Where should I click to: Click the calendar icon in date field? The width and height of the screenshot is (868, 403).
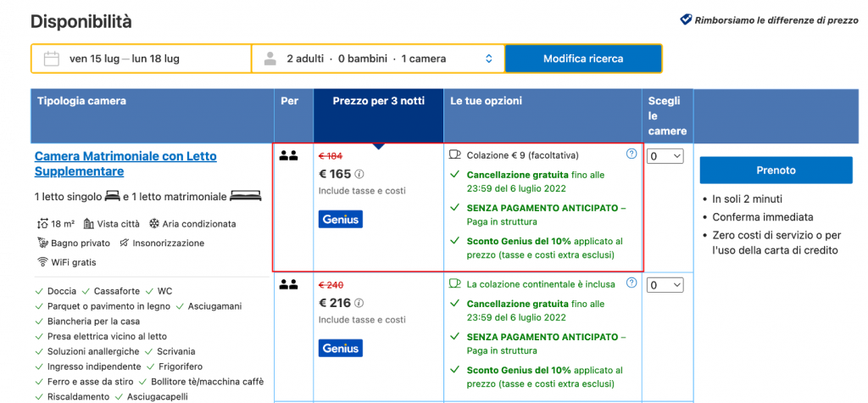pos(51,59)
